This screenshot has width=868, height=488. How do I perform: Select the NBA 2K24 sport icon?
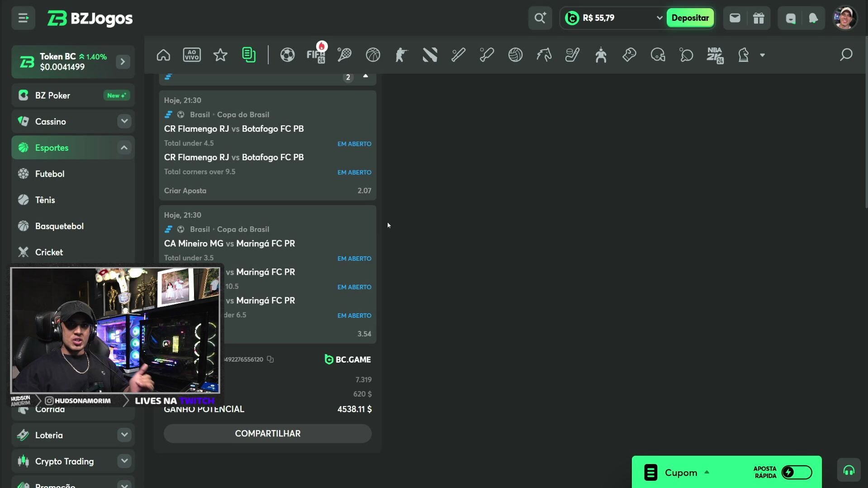coord(715,55)
